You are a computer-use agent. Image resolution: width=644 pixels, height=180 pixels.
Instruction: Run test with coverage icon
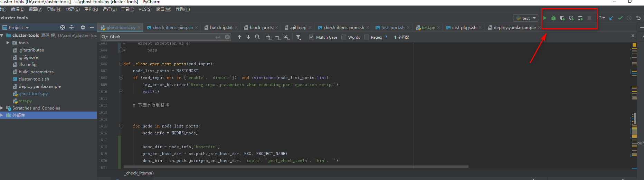click(x=562, y=18)
